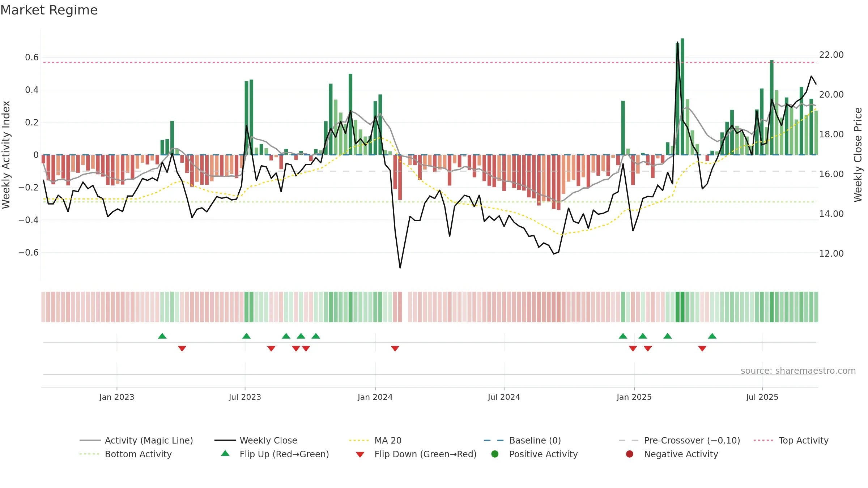Toggle the Top Activity legend entry

[x=791, y=440]
